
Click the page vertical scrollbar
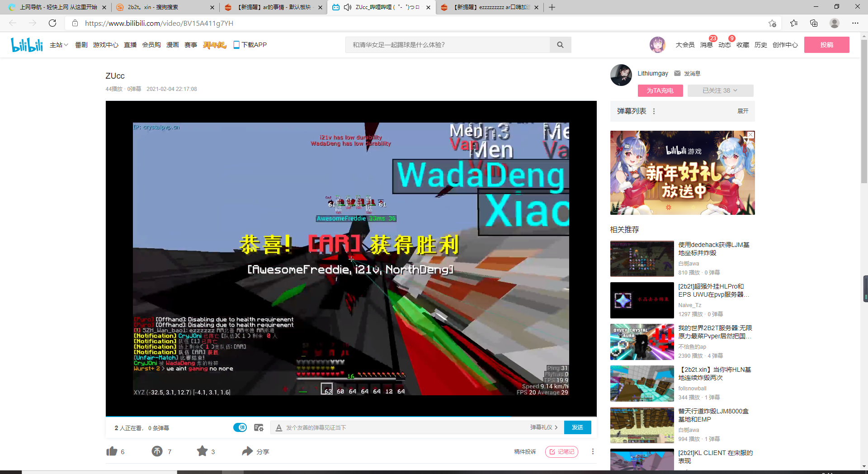[x=864, y=111]
